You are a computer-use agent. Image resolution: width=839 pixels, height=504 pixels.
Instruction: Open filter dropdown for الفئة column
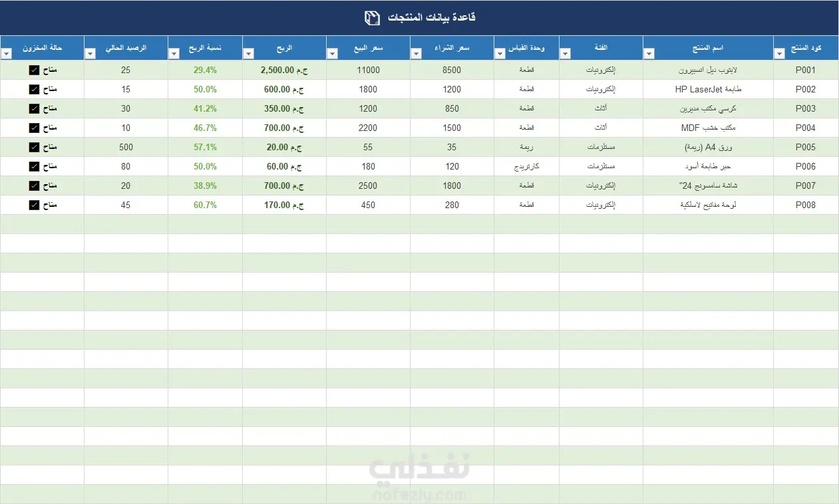pos(566,53)
